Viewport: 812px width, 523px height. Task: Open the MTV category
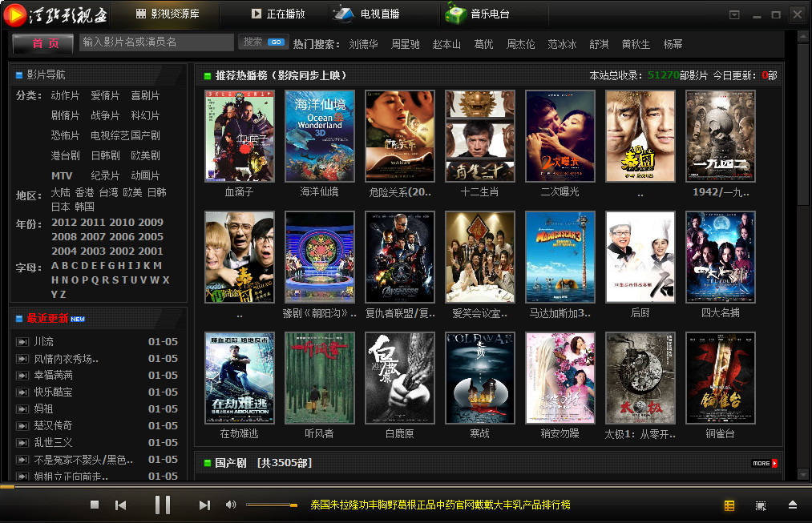coord(62,176)
